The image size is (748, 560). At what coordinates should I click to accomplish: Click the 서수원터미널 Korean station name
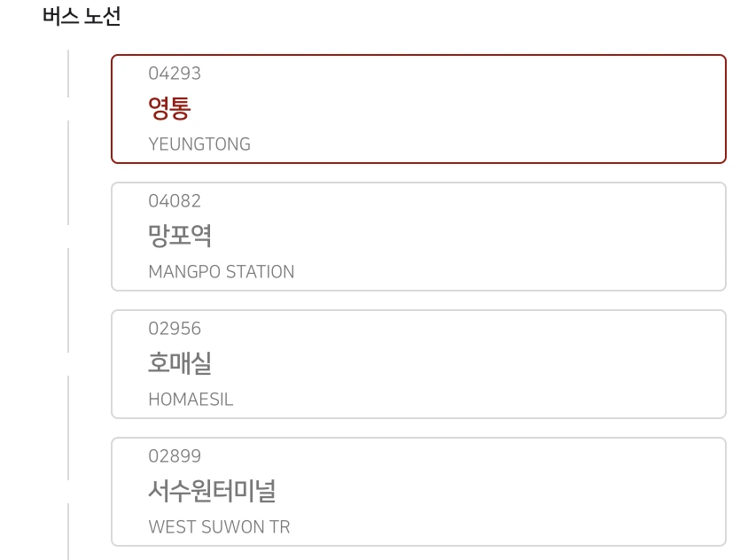tap(213, 491)
